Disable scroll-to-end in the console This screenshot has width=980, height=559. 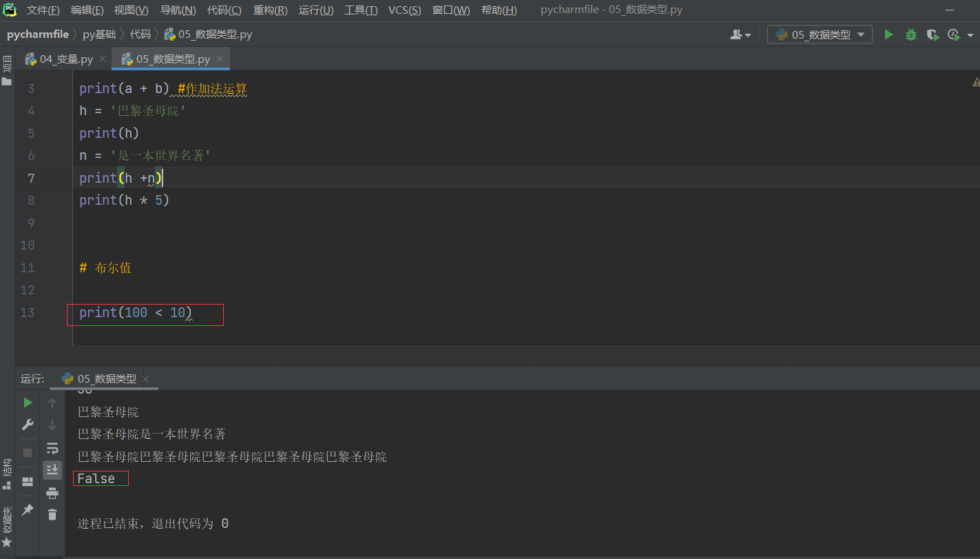(52, 470)
